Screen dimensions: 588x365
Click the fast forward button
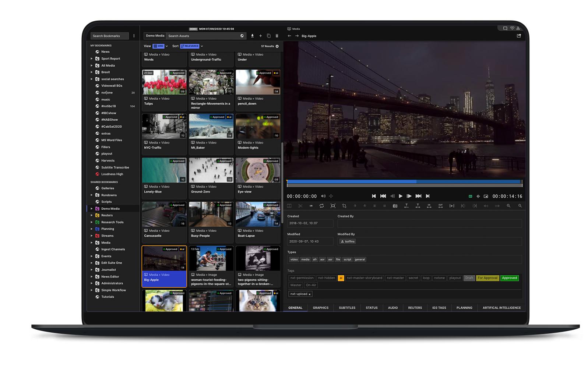418,196
